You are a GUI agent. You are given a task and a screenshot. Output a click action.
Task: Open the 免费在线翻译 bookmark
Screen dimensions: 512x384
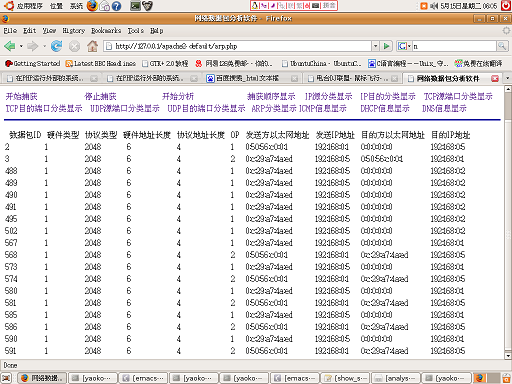click(x=479, y=63)
